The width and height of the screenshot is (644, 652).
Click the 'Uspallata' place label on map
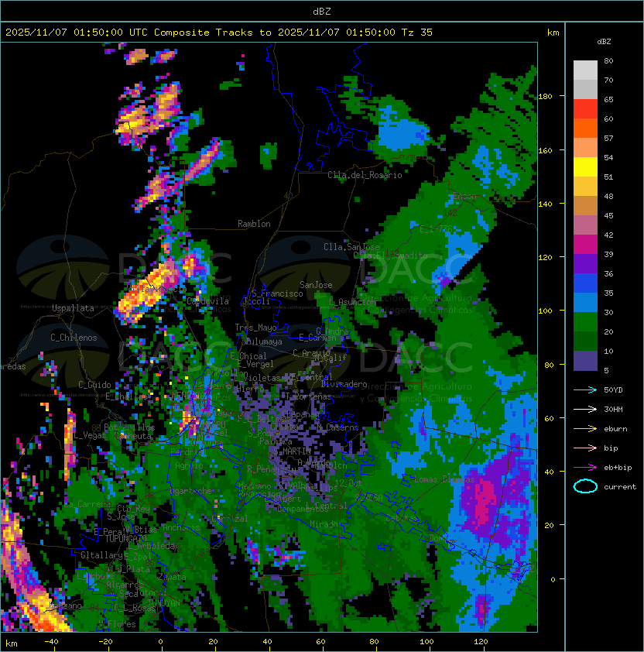coord(74,308)
